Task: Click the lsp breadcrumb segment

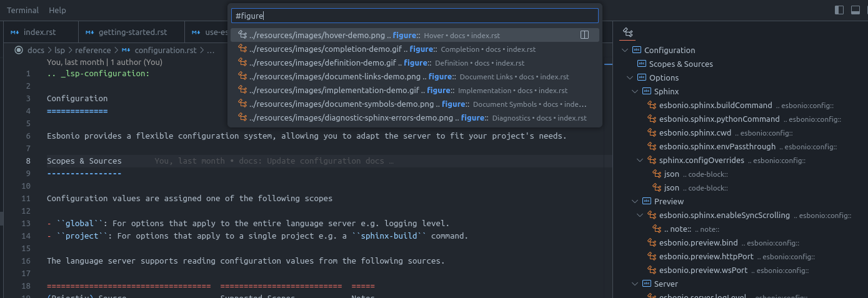Action: coord(59,50)
